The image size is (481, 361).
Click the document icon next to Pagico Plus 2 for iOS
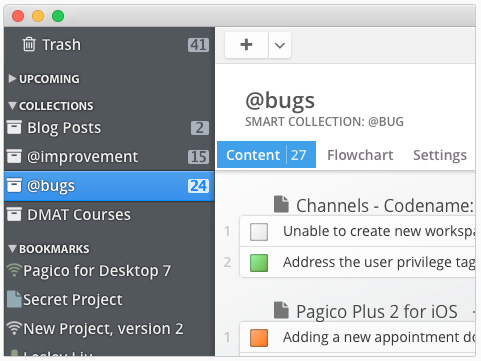281,310
